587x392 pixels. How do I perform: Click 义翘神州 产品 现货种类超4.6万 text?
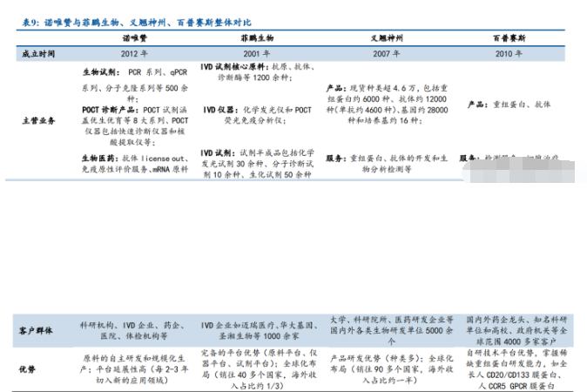click(x=387, y=104)
